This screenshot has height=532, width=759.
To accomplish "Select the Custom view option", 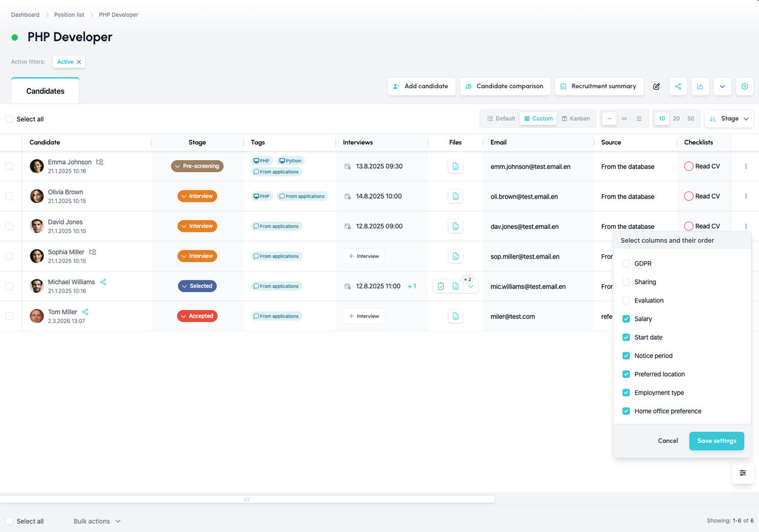I will [538, 119].
